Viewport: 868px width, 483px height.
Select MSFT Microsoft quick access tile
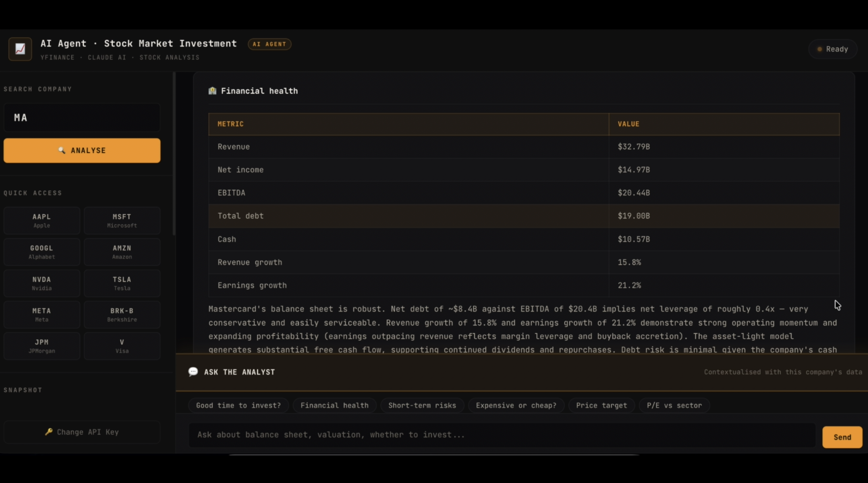(122, 221)
